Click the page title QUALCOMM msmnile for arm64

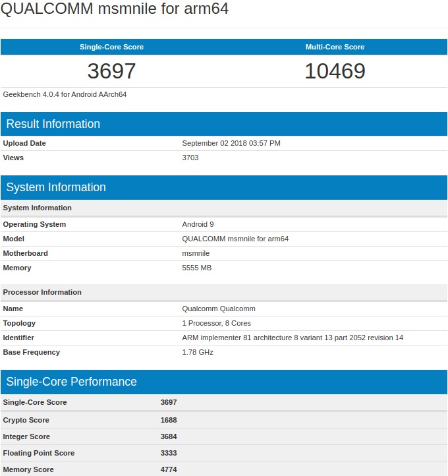[x=115, y=11]
